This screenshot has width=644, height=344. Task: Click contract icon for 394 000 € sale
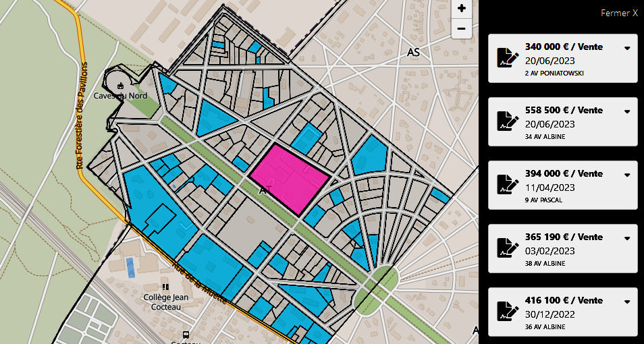click(504, 185)
